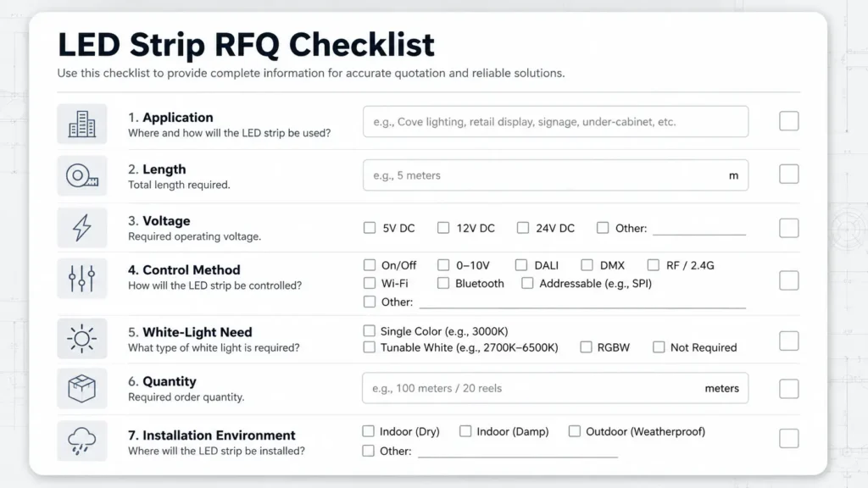Image resolution: width=868 pixels, height=488 pixels.
Task: Tick the 0–10V control method
Action: tap(443, 265)
